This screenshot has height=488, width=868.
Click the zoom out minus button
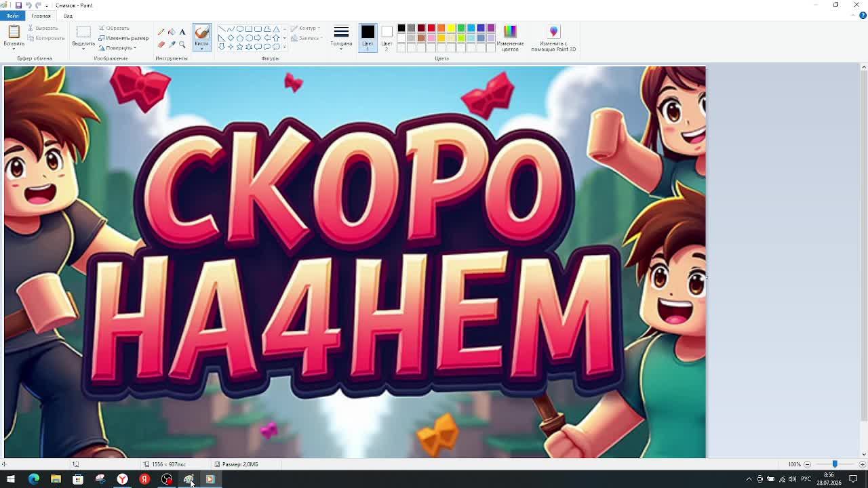(x=807, y=464)
